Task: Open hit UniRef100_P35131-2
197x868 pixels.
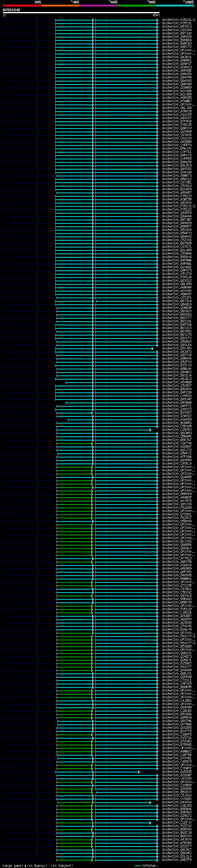Action: click(x=179, y=20)
